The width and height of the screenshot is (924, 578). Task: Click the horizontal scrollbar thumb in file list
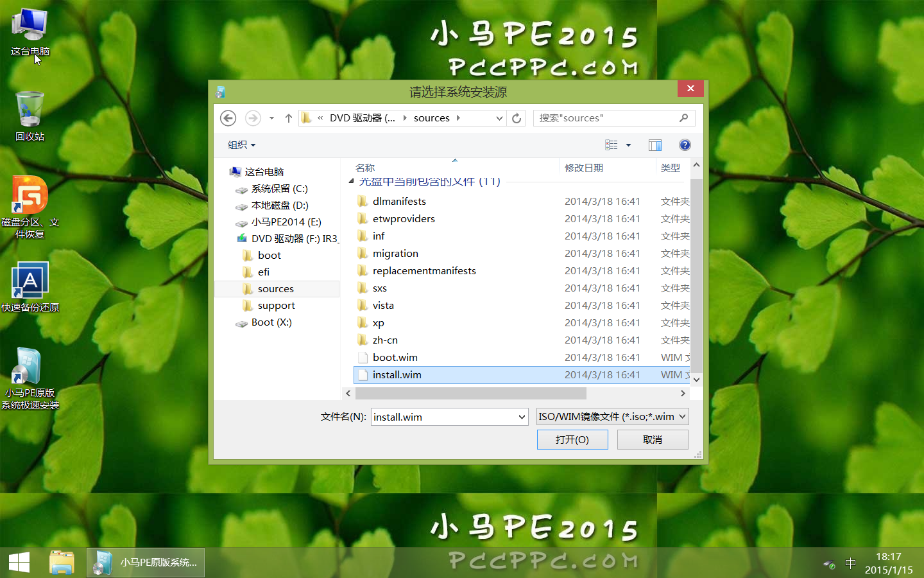tap(471, 393)
